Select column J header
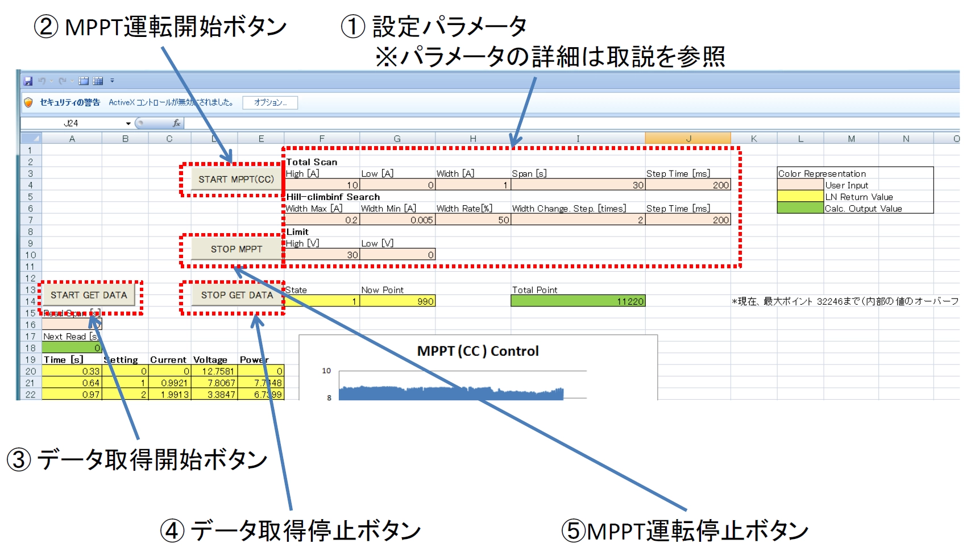Viewport: 975px width, 560px height. pos(688,138)
